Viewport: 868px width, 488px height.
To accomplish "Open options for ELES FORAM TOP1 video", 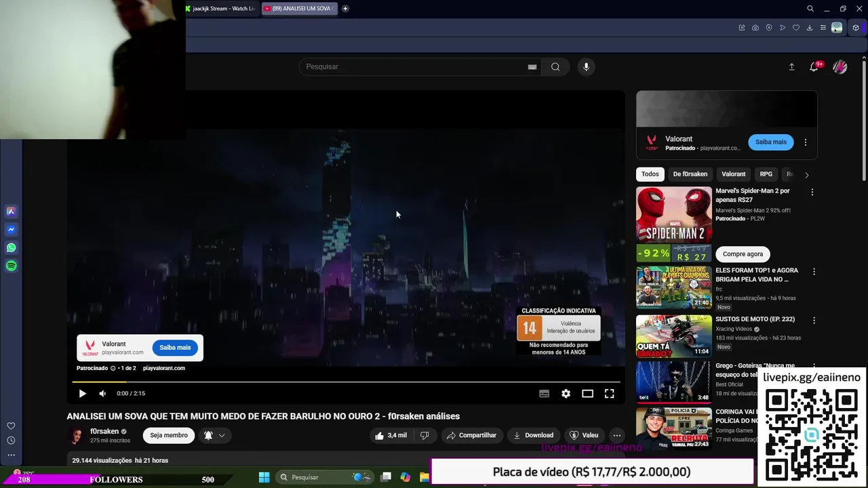I will [814, 271].
